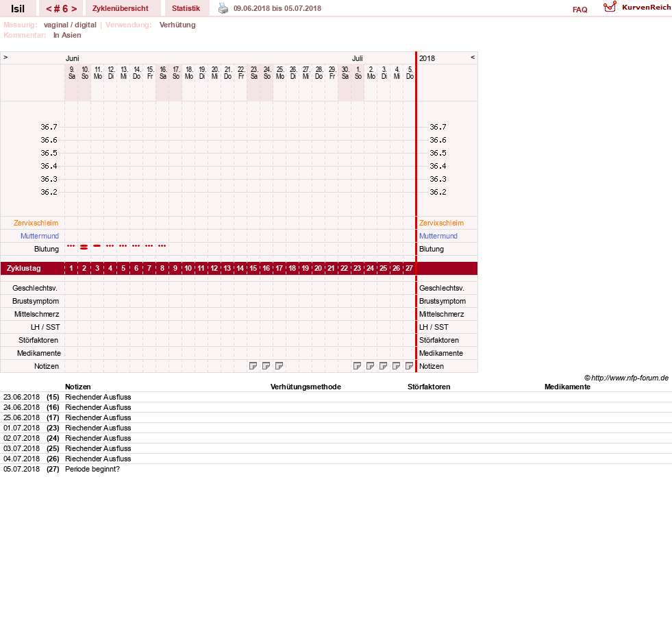Click left Zervixschleim row label

[x=36, y=223]
